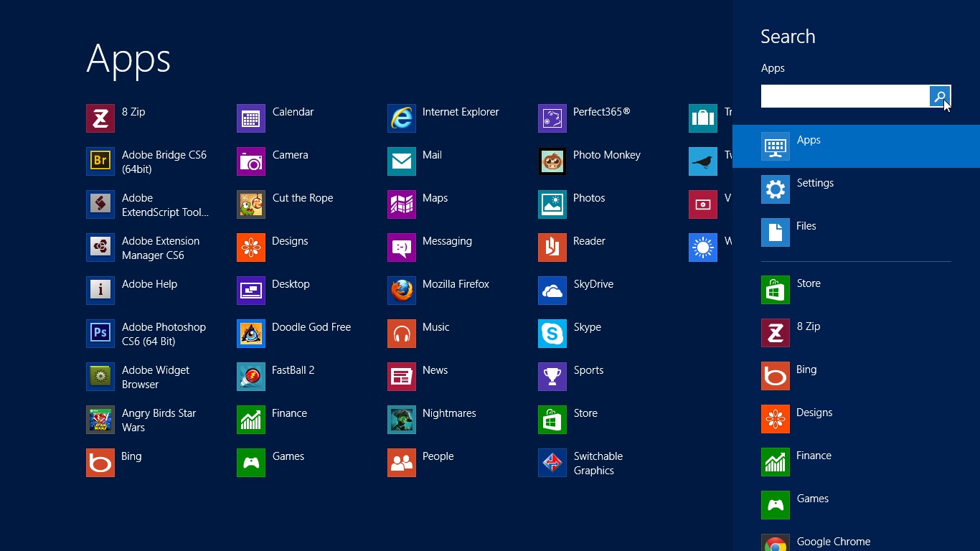This screenshot has width=980, height=551.
Task: Click the "Nightmares" label
Action: pos(449,413)
